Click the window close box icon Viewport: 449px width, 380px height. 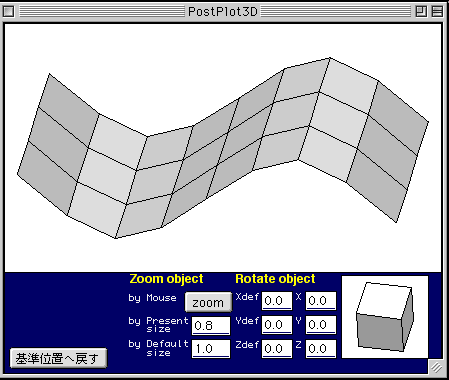9,12
